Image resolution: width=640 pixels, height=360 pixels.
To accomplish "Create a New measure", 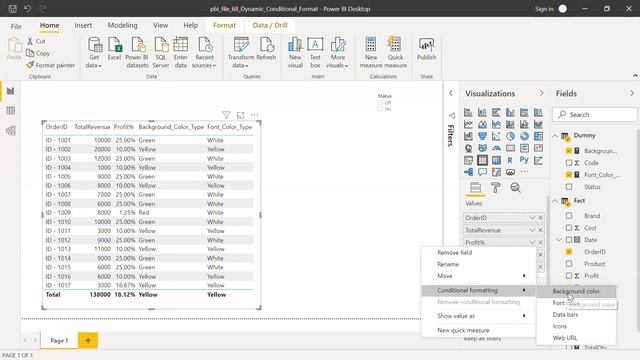I will [x=371, y=52].
